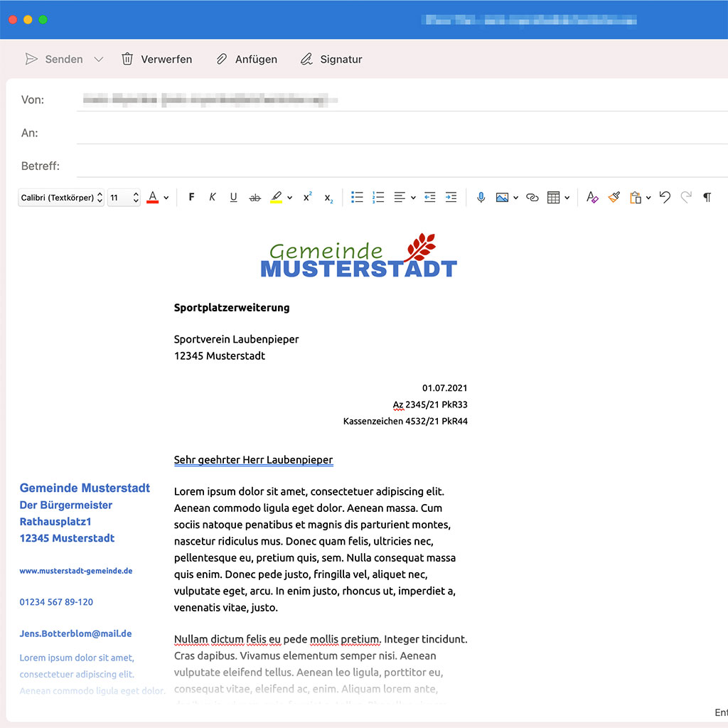Image resolution: width=728 pixels, height=728 pixels.
Task: Click the Von sender field
Action: pyautogui.click(x=402, y=100)
